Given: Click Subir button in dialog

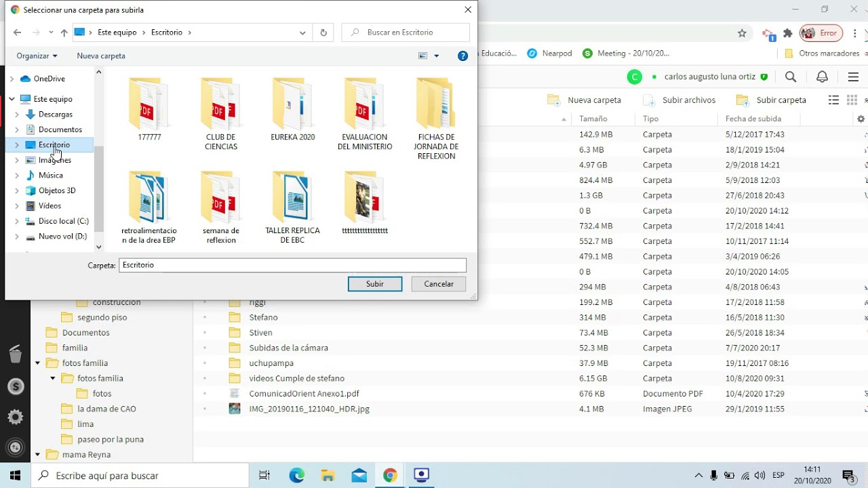Looking at the screenshot, I should 375,284.
